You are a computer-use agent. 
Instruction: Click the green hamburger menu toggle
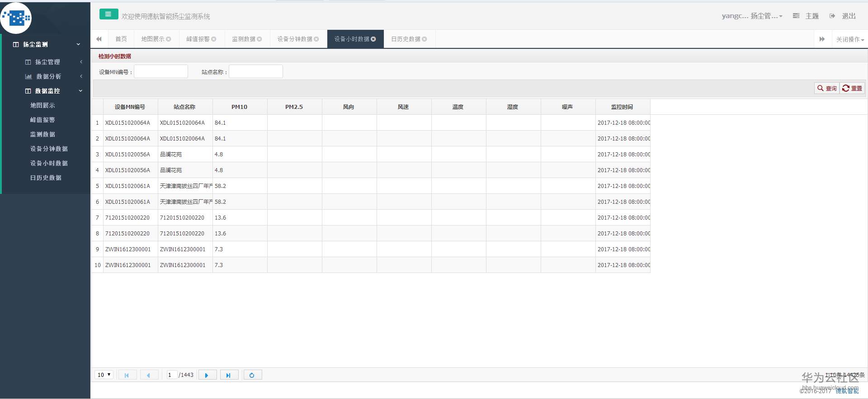point(108,14)
